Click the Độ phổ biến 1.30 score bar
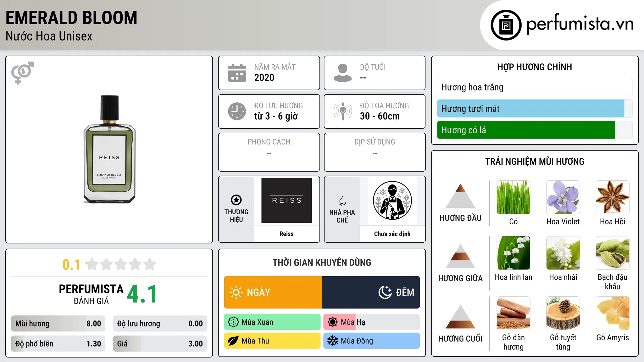The height and width of the screenshot is (362, 644). (x=58, y=344)
